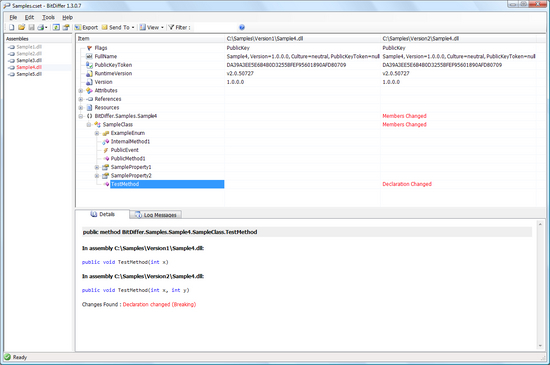Open the Print icon's dropdown arrow

46,27
